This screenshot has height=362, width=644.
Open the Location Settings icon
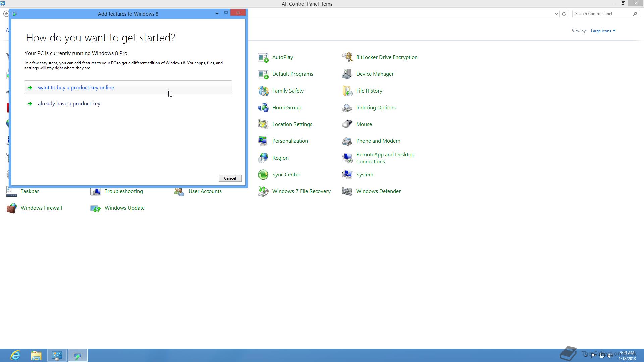point(263,124)
